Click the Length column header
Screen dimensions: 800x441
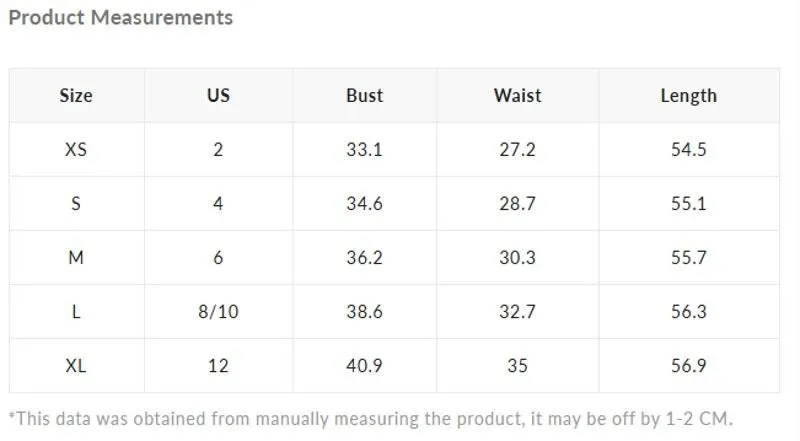point(689,95)
